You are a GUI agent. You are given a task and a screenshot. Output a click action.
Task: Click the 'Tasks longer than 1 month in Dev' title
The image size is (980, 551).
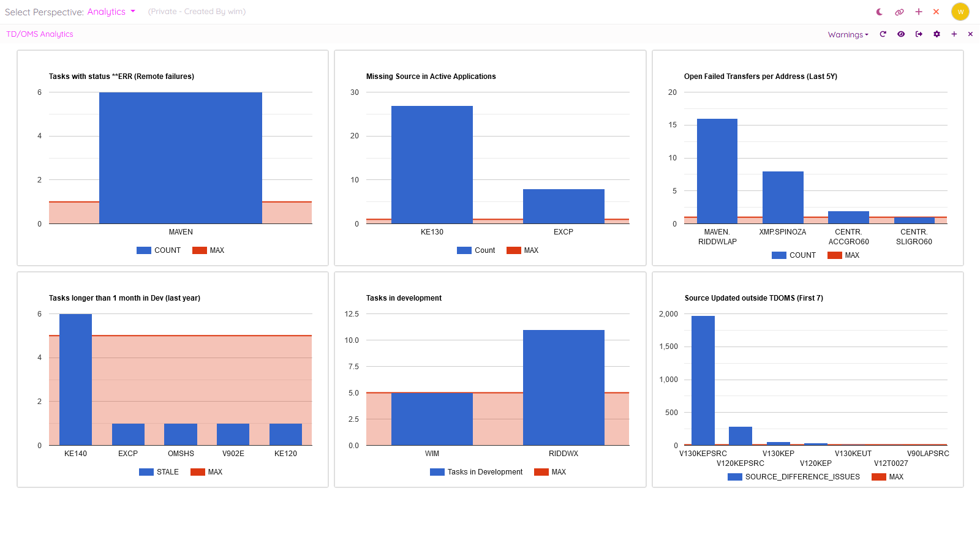(124, 298)
